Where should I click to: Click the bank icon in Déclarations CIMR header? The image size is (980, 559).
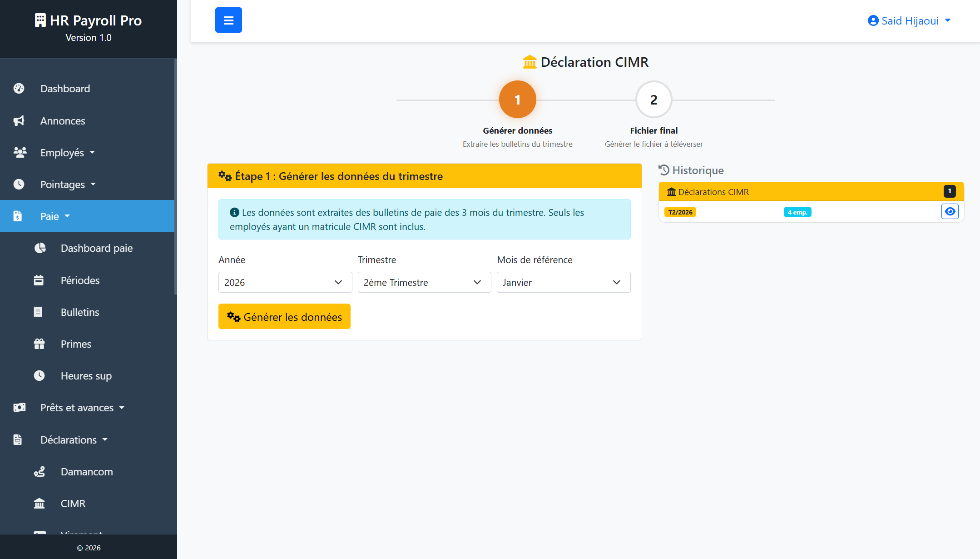click(x=671, y=192)
